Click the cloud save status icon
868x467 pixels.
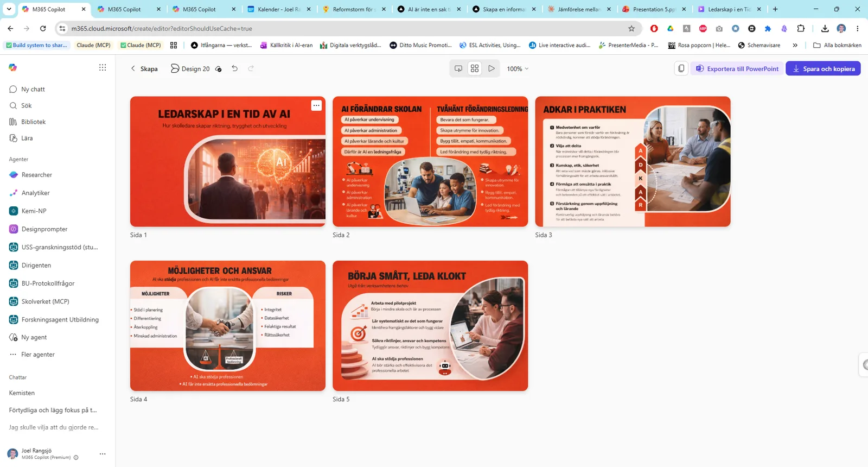click(x=218, y=69)
